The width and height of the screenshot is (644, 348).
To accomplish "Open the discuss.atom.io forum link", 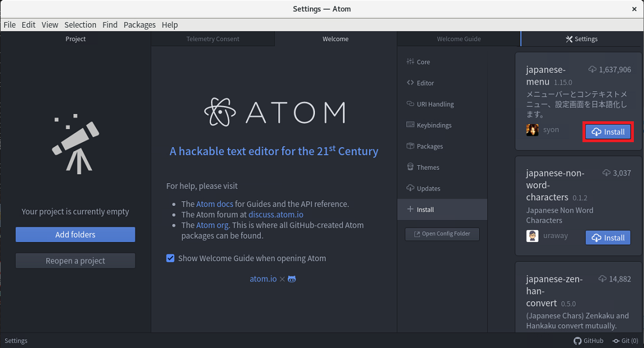I will pyautogui.click(x=276, y=214).
